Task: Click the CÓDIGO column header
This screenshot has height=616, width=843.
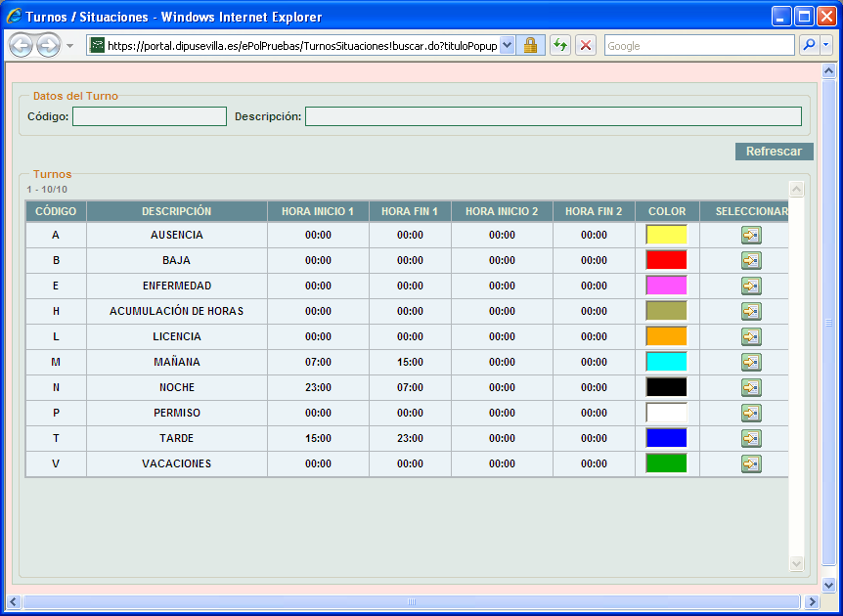Action: tap(56, 211)
